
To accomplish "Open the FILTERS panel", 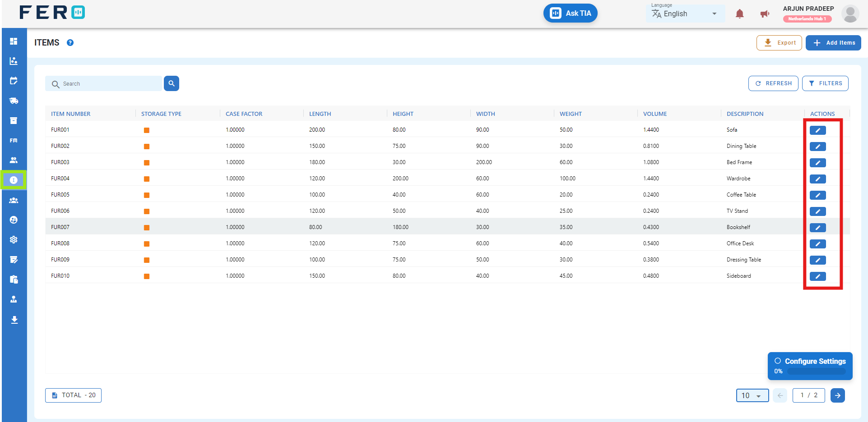I will point(825,83).
